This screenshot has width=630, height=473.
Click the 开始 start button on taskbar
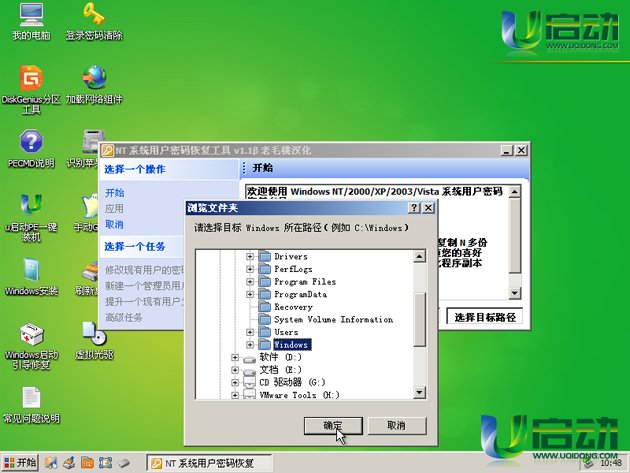(x=19, y=463)
